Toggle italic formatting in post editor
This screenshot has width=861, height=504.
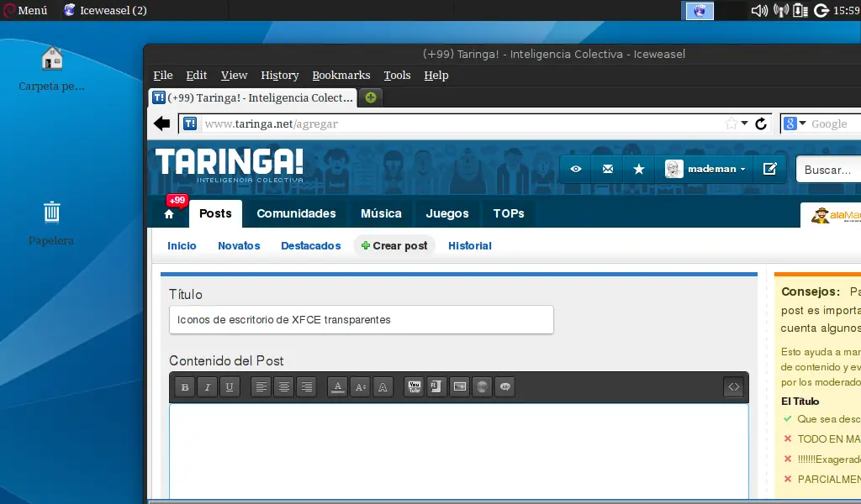(207, 387)
